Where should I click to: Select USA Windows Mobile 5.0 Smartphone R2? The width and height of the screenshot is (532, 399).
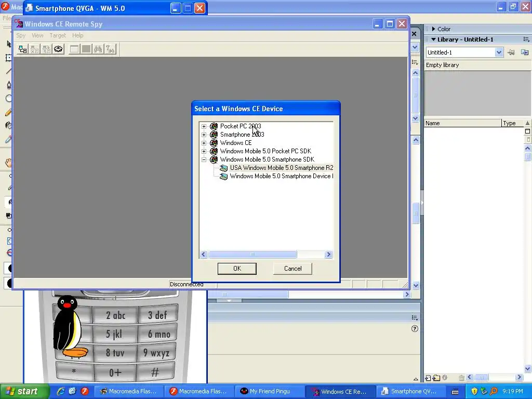pos(281,168)
